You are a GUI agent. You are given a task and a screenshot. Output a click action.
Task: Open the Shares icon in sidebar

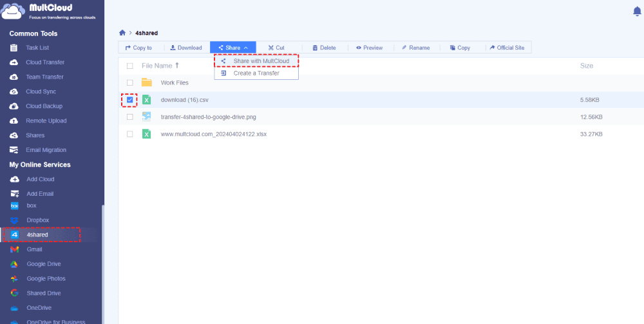coord(14,135)
